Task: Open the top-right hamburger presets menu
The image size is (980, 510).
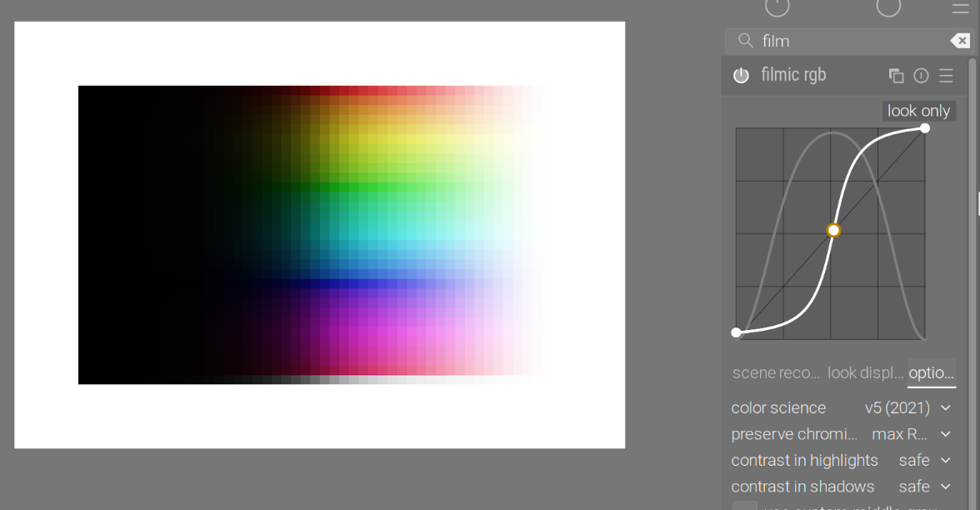Action: click(960, 8)
